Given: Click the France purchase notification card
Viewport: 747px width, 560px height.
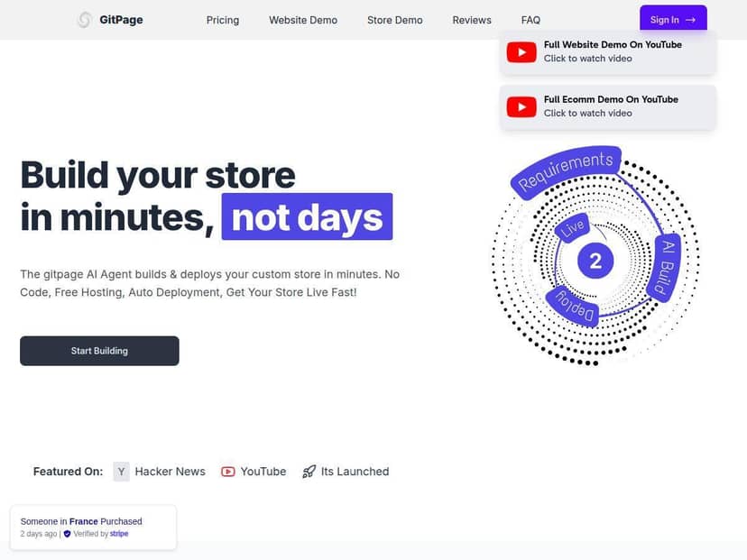Looking at the screenshot, I should 93,527.
